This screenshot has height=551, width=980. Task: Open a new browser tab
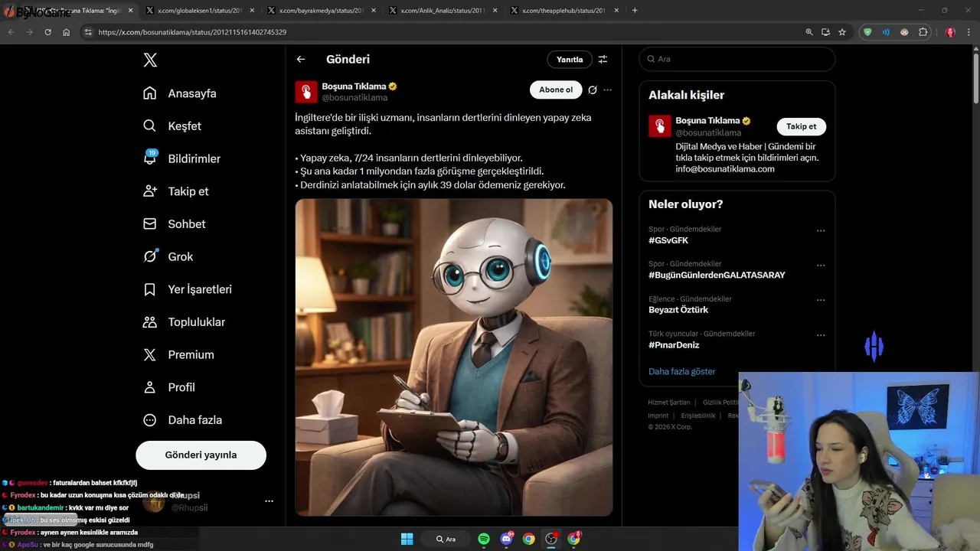(635, 11)
